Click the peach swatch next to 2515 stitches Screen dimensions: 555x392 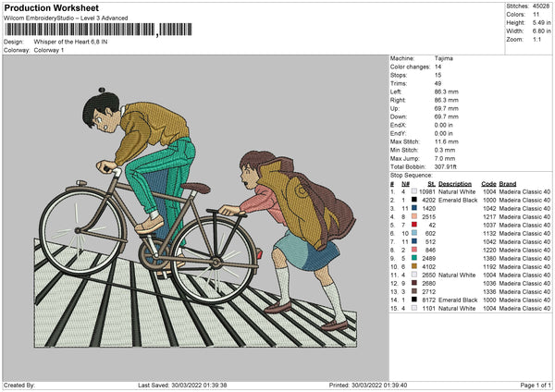414,216
